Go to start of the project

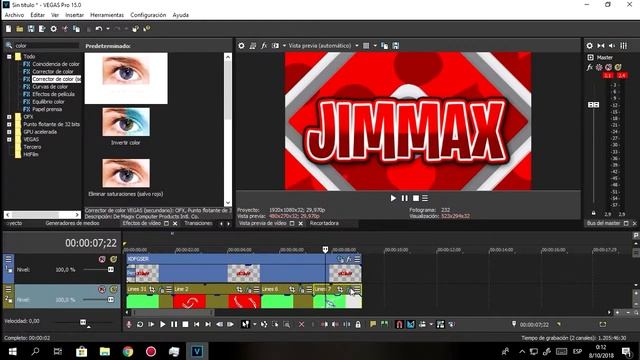(x=197, y=324)
